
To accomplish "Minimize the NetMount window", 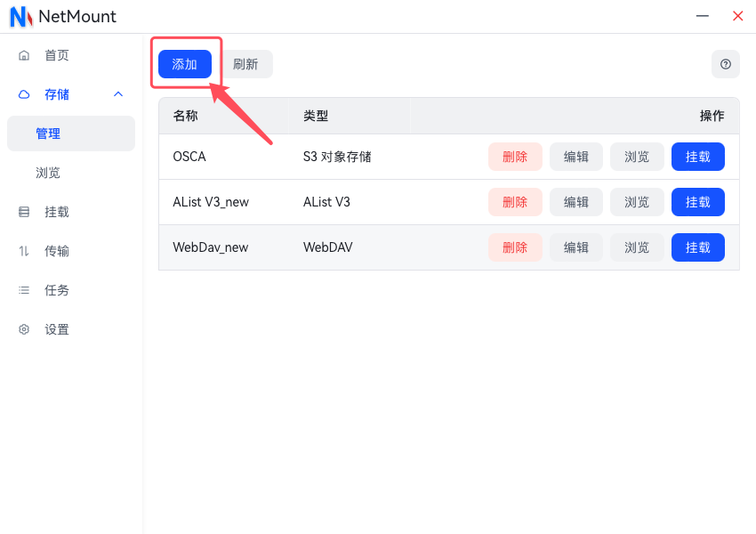I will click(702, 16).
